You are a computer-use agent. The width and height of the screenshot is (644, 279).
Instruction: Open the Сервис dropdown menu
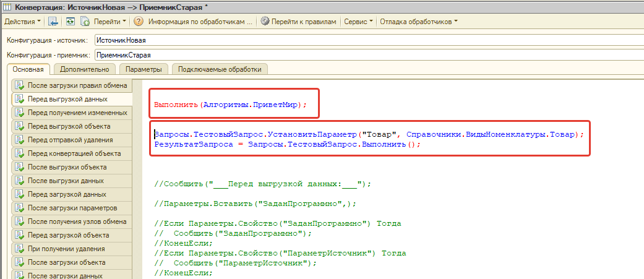358,22
